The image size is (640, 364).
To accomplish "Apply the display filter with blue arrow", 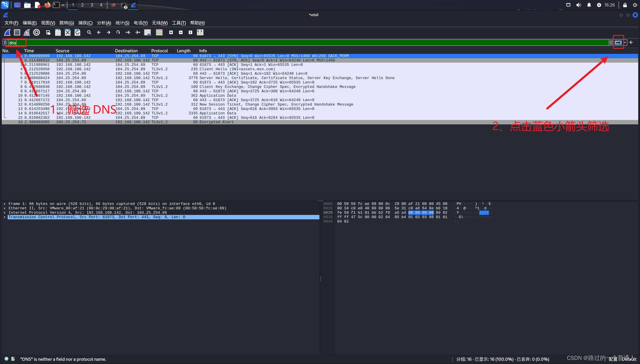I will click(618, 43).
